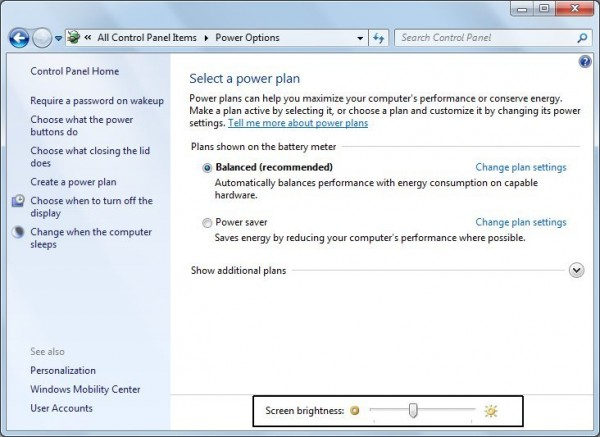Open Create a power plan
Image resolution: width=600 pixels, height=437 pixels.
73,182
